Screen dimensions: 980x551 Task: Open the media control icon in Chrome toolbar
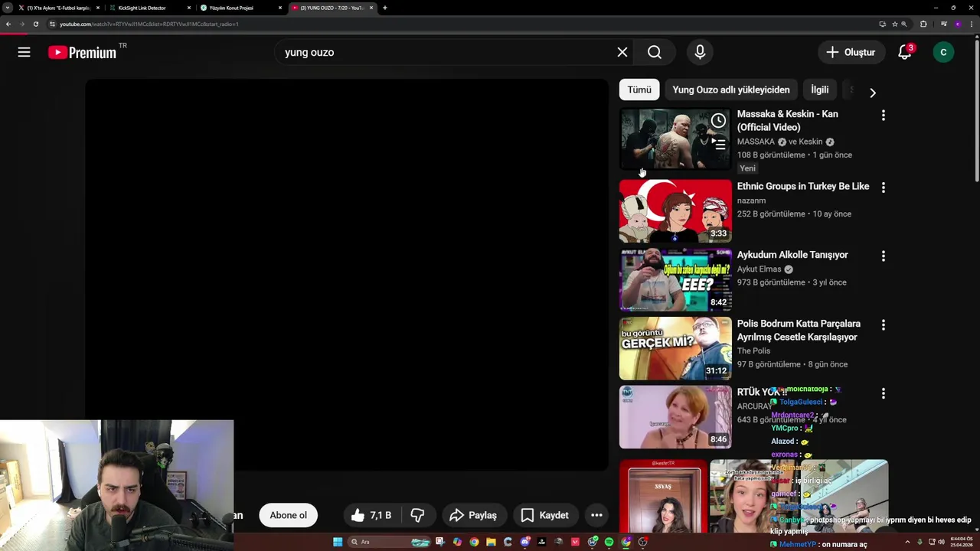pyautogui.click(x=944, y=24)
